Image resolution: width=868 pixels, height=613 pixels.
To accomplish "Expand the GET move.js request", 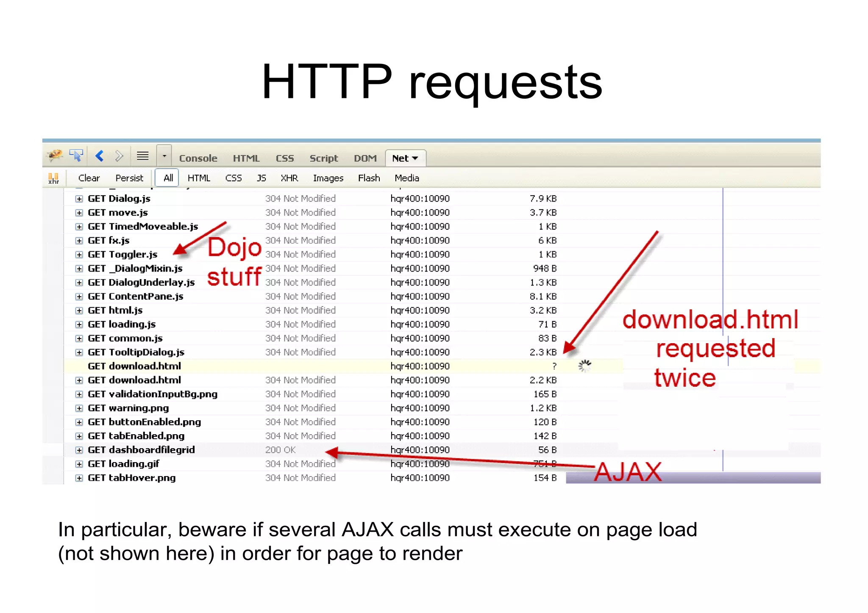I will [79, 213].
